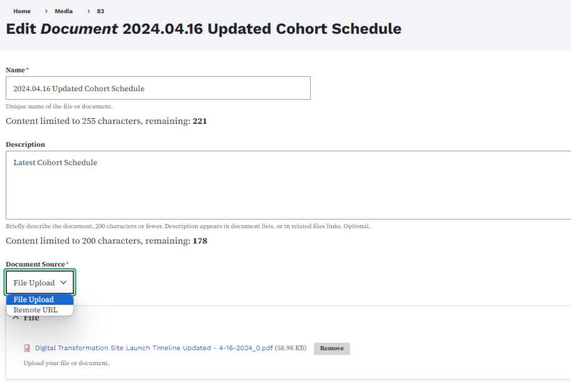This screenshot has height=392, width=571.
Task: Go to the Home breadcrumb
Action: click(22, 11)
